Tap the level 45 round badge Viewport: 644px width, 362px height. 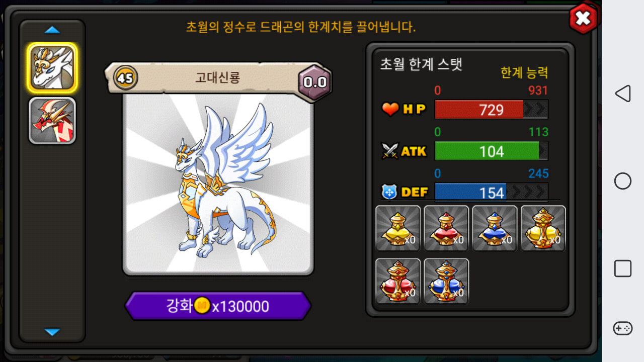125,78
